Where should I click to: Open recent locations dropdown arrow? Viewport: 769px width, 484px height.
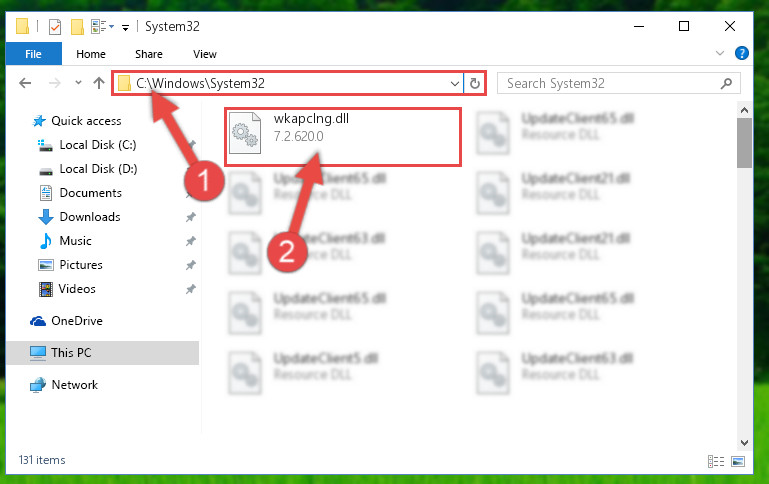78,83
